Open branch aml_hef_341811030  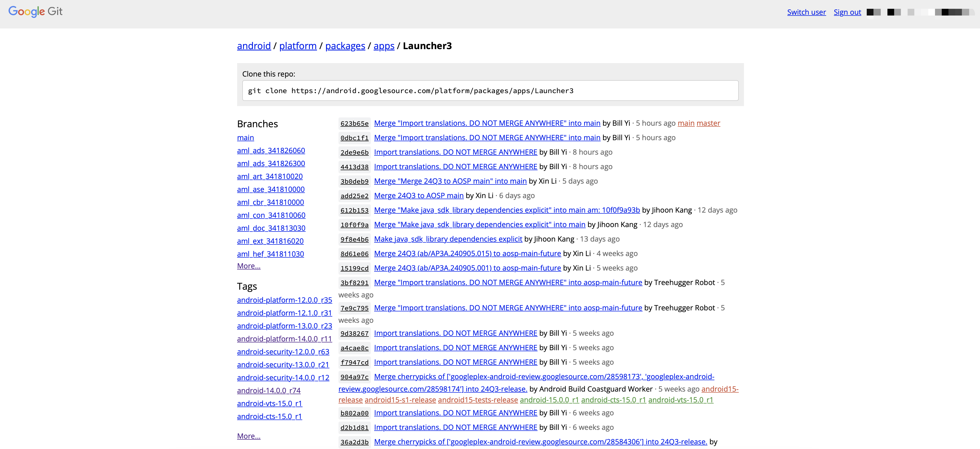[270, 254]
